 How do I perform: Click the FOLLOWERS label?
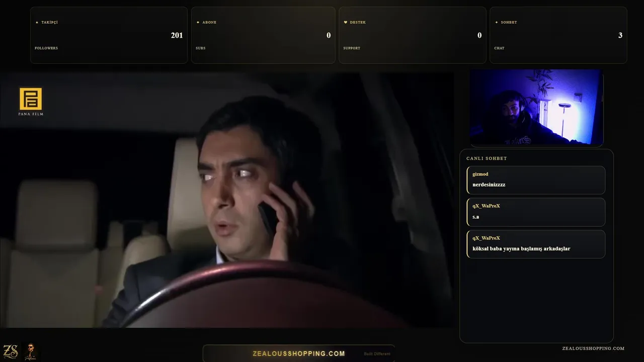coord(46,48)
